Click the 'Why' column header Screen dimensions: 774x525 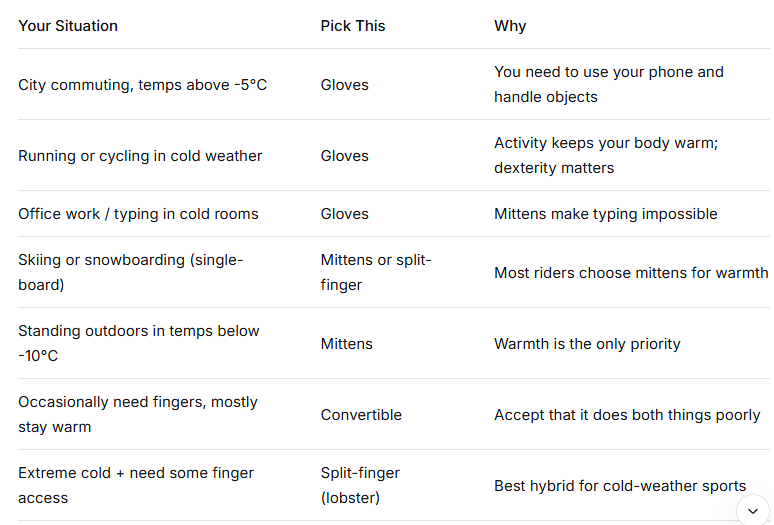coord(510,26)
